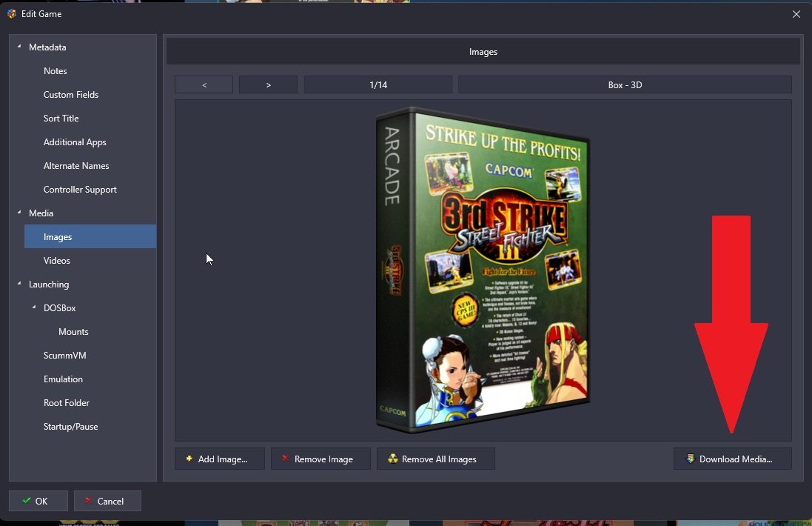Confirm changes with the OK button
The height and width of the screenshot is (526, 812).
(x=38, y=501)
